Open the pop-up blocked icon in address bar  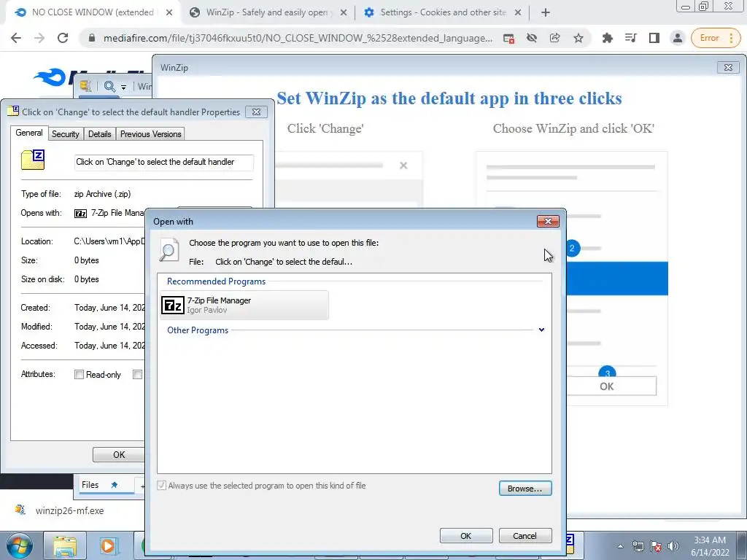pos(508,38)
